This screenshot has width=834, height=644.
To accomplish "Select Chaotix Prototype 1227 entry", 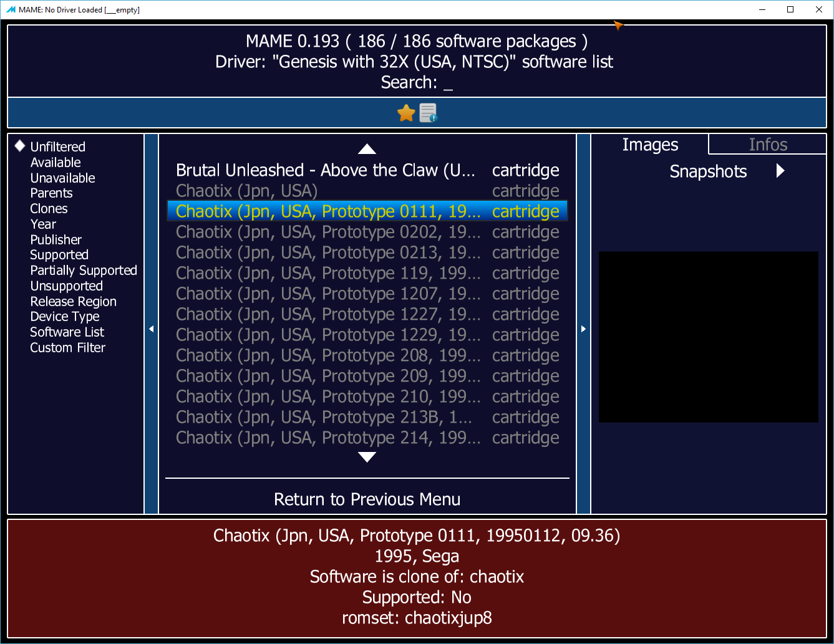I will tap(367, 314).
